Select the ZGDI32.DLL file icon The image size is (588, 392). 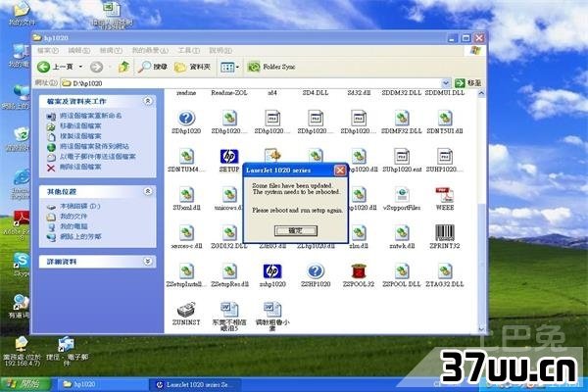229,233
